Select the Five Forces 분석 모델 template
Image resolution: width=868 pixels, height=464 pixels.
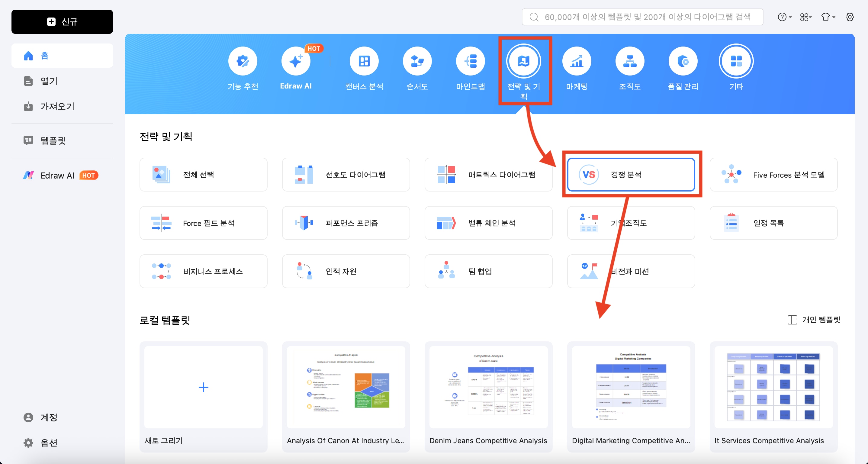click(x=774, y=175)
